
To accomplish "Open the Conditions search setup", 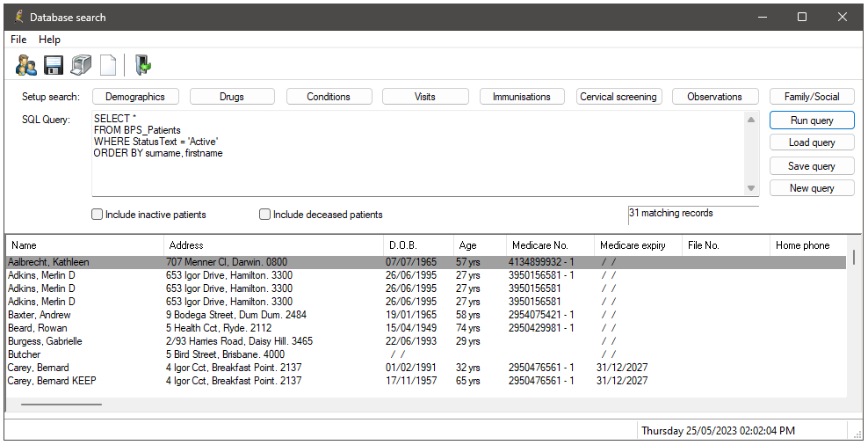I will click(329, 97).
